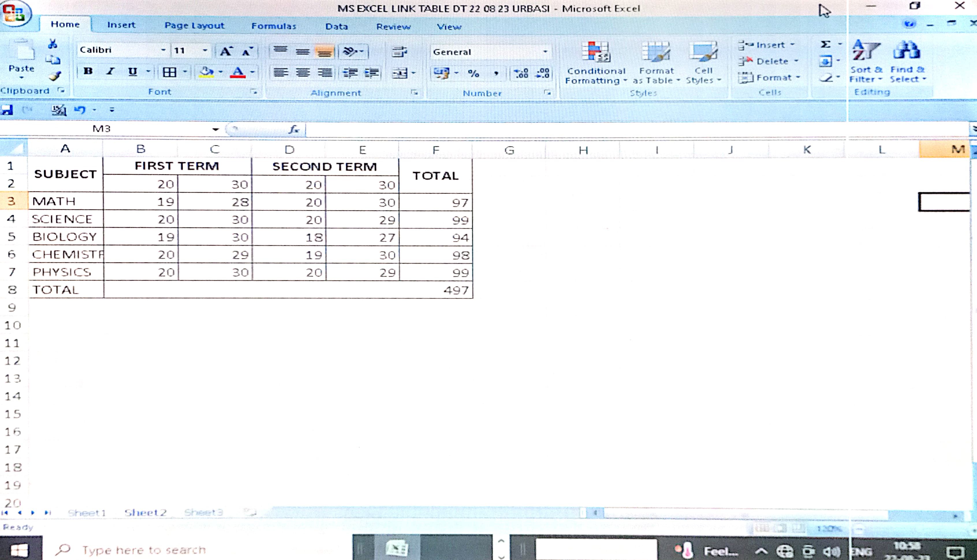Expand the Calibri font name dropdown

coord(163,50)
